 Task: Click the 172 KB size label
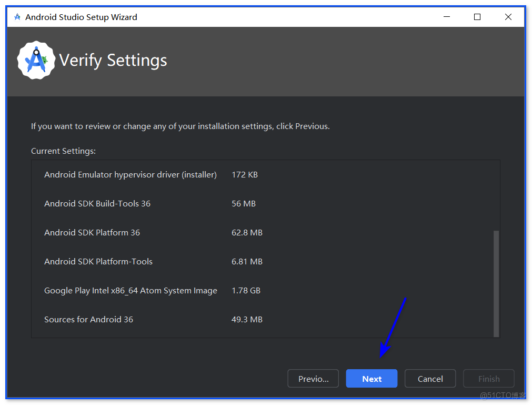click(244, 174)
